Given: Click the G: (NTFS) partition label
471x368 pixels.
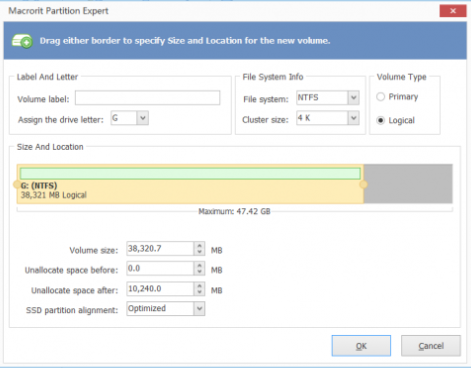Looking at the screenshot, I should coord(39,186).
